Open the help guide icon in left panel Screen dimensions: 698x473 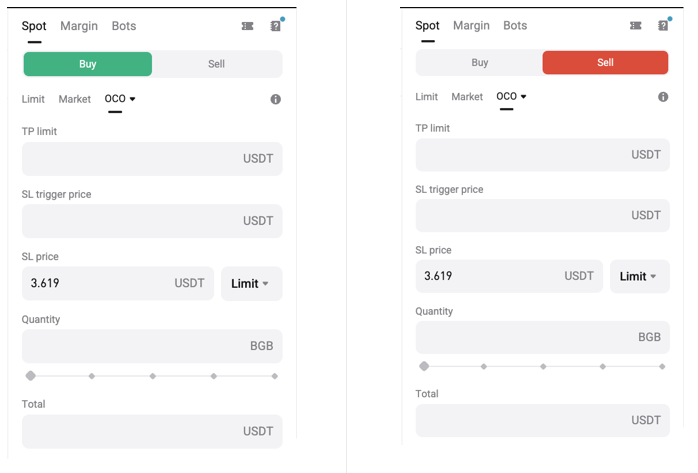(x=276, y=26)
